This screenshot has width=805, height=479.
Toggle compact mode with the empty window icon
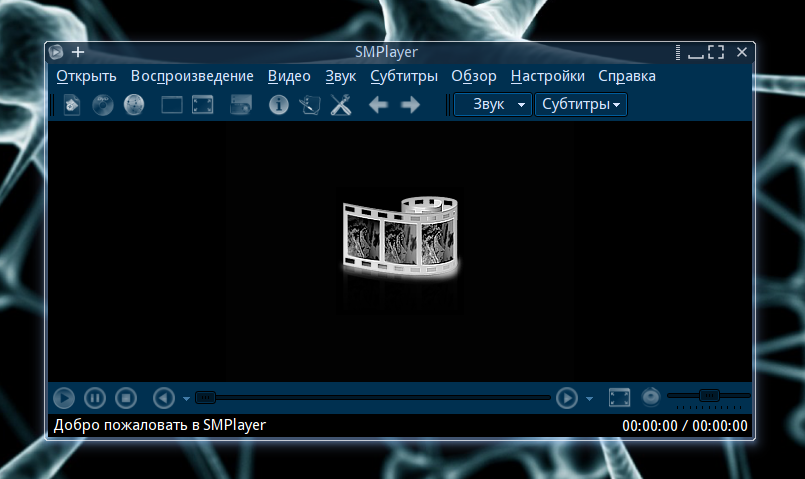(172, 105)
